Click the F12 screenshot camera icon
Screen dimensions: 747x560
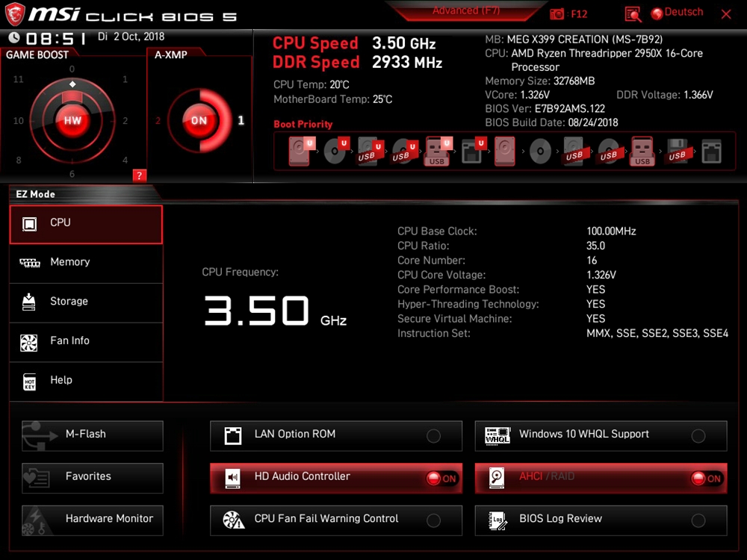[x=557, y=14]
